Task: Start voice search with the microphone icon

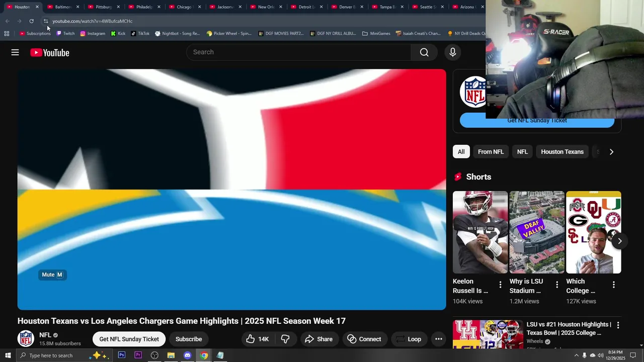Action: click(x=452, y=52)
